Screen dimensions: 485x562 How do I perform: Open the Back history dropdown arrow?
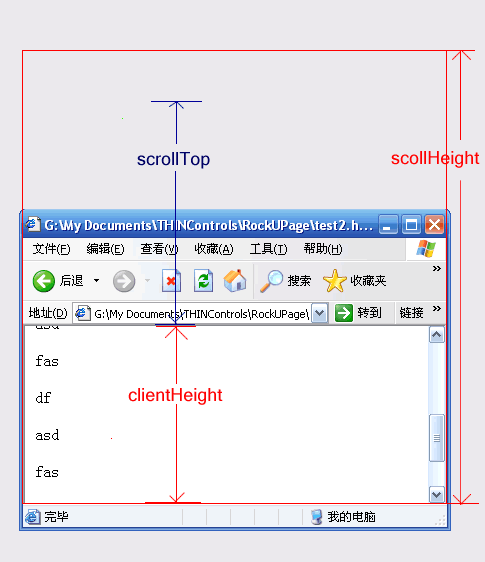pyautogui.click(x=96, y=280)
